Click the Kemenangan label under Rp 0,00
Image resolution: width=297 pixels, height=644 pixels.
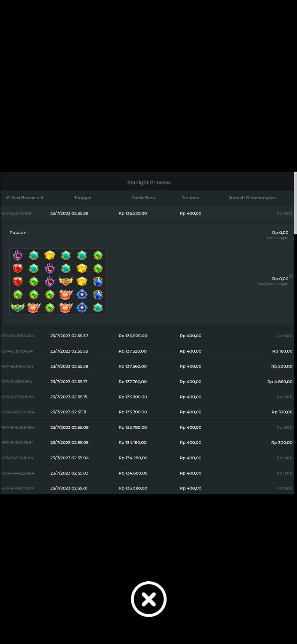(x=277, y=238)
